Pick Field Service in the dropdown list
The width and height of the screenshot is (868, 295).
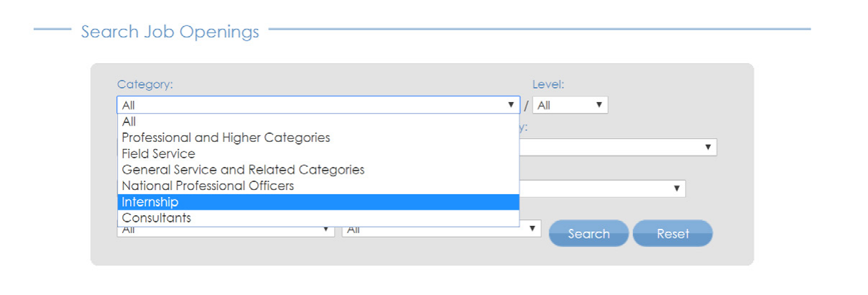pos(318,153)
